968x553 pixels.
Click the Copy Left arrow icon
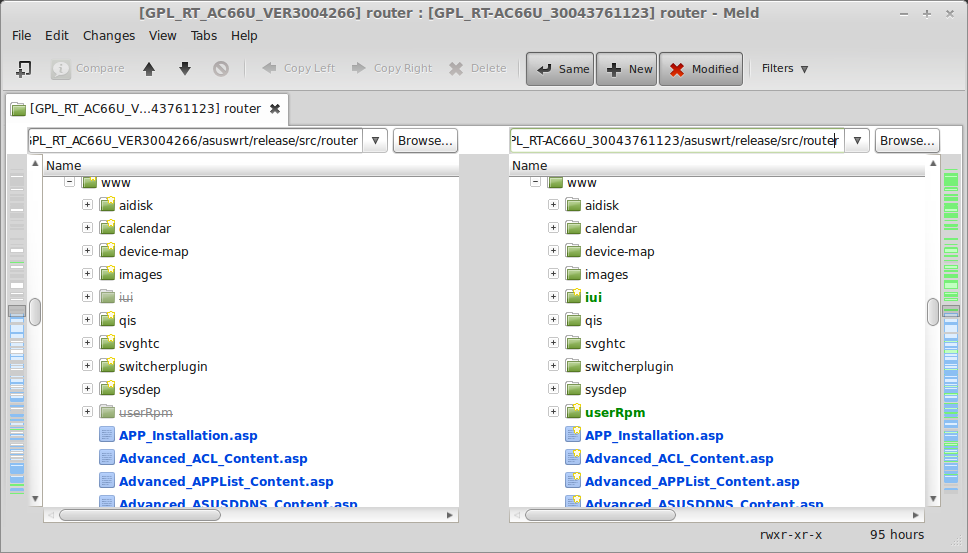pos(270,68)
